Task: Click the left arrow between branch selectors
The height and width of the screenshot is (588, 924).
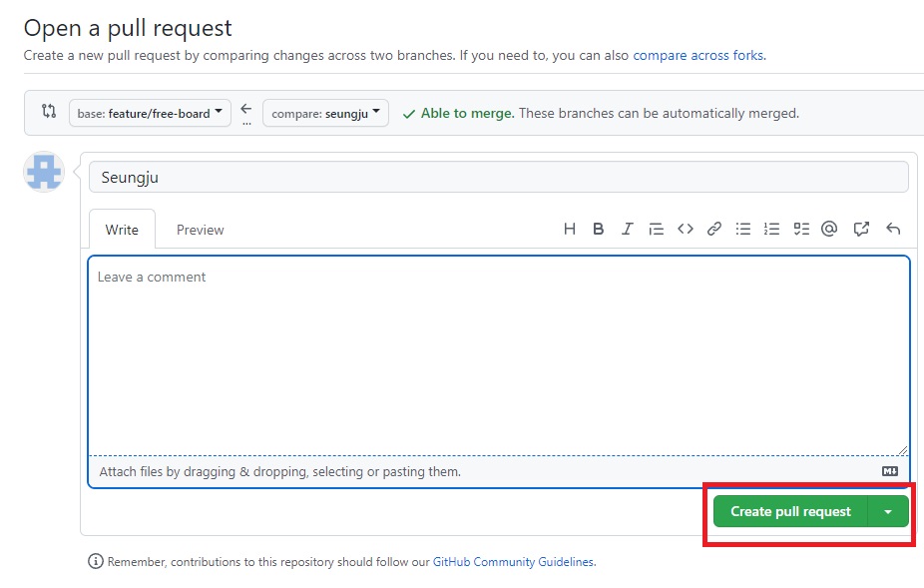Action: tap(246, 109)
